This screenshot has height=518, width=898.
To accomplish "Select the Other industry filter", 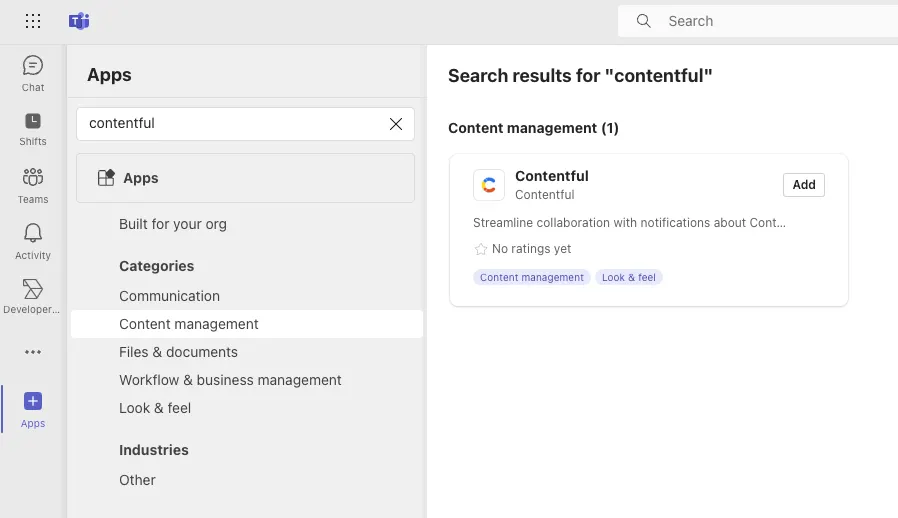I will [x=137, y=480].
